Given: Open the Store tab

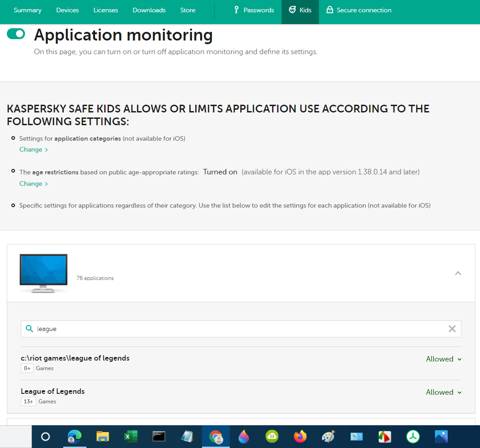Looking at the screenshot, I should [x=187, y=10].
